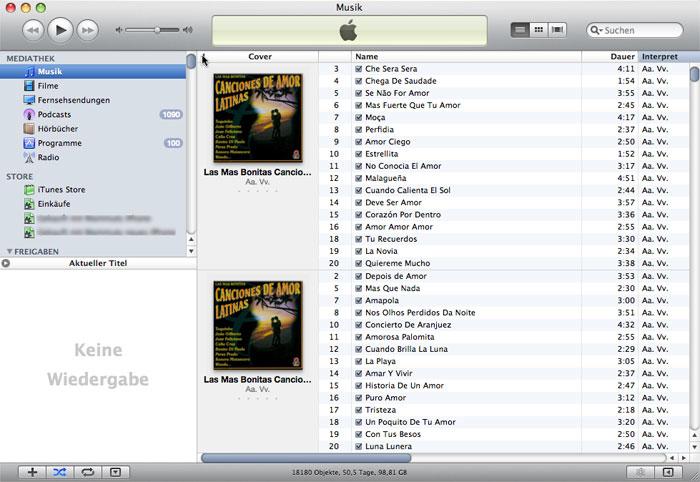700x482 pixels.
Task: Open iTunes Store in sidebar
Action: tap(61, 189)
